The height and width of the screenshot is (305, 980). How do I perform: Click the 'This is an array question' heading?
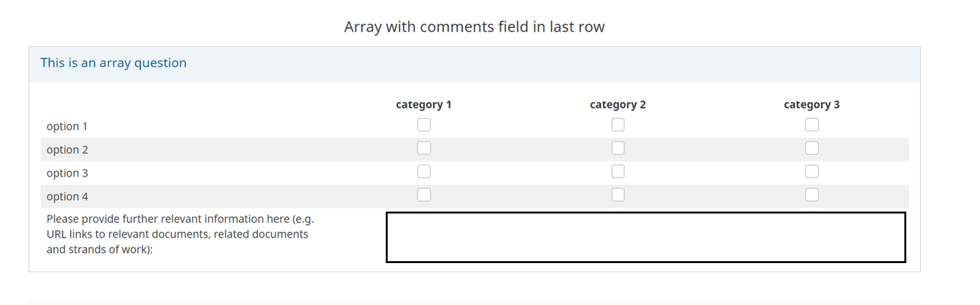pos(114,63)
